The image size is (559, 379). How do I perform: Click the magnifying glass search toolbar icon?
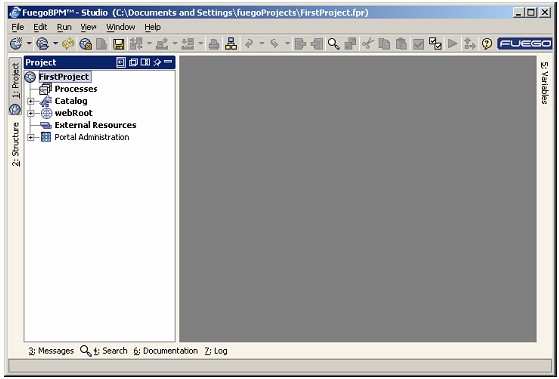334,44
